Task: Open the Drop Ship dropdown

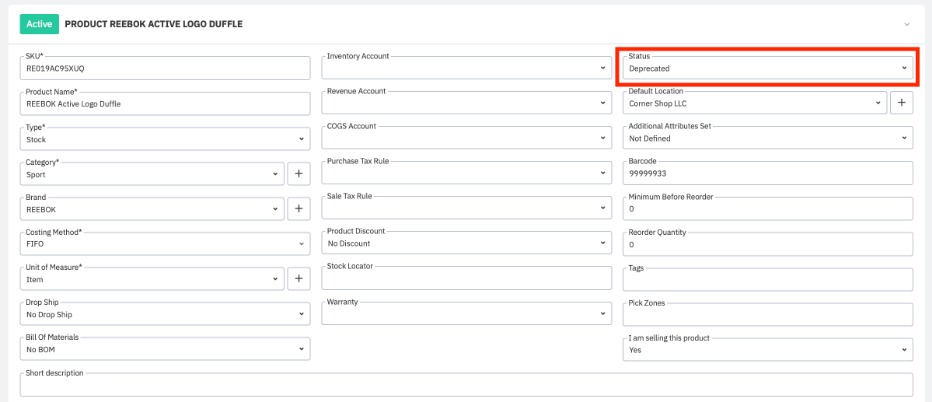Action: pos(165,314)
